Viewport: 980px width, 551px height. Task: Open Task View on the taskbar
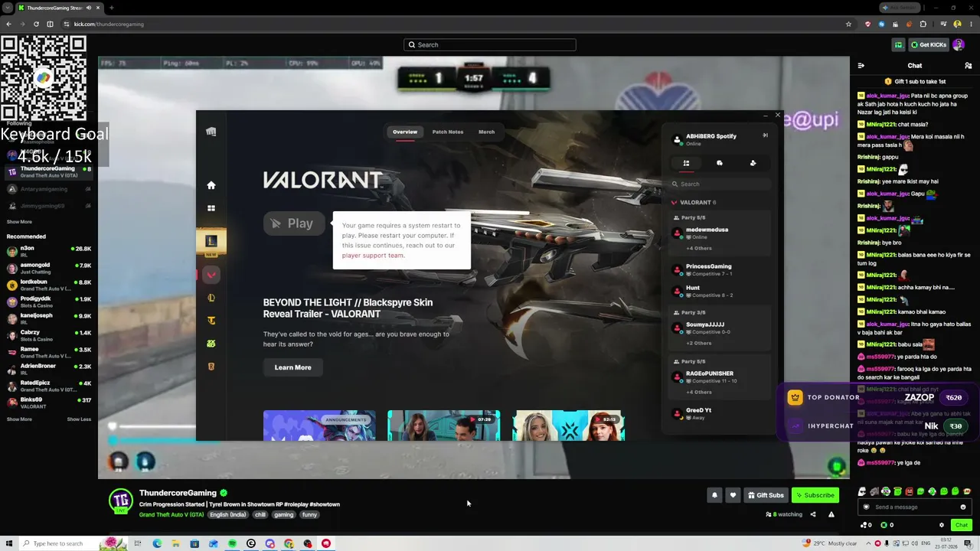click(138, 543)
